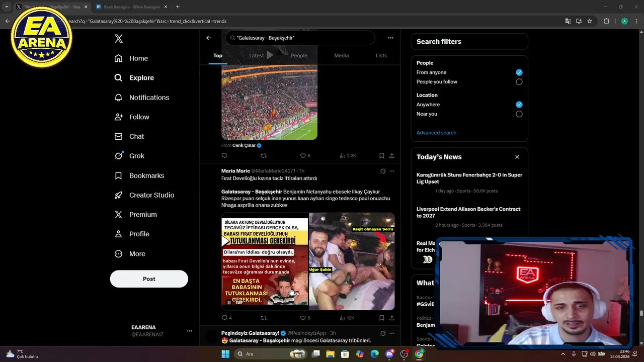Open EAARENA account options menu

coord(189,331)
